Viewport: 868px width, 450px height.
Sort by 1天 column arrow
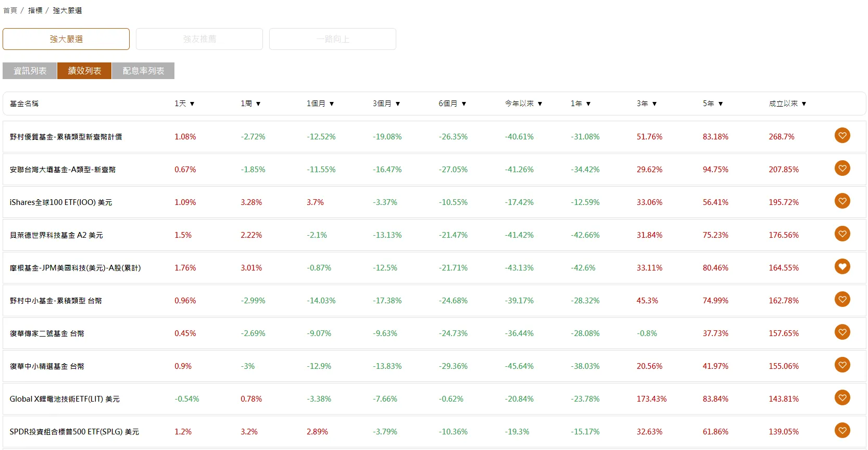click(192, 104)
